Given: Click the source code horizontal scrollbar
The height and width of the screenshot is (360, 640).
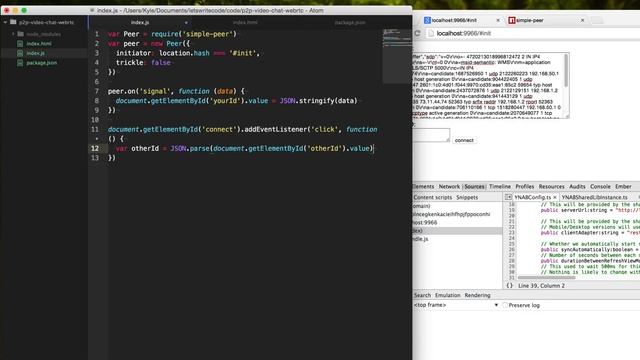Looking at the screenshot, I should pyautogui.click(x=547, y=278).
